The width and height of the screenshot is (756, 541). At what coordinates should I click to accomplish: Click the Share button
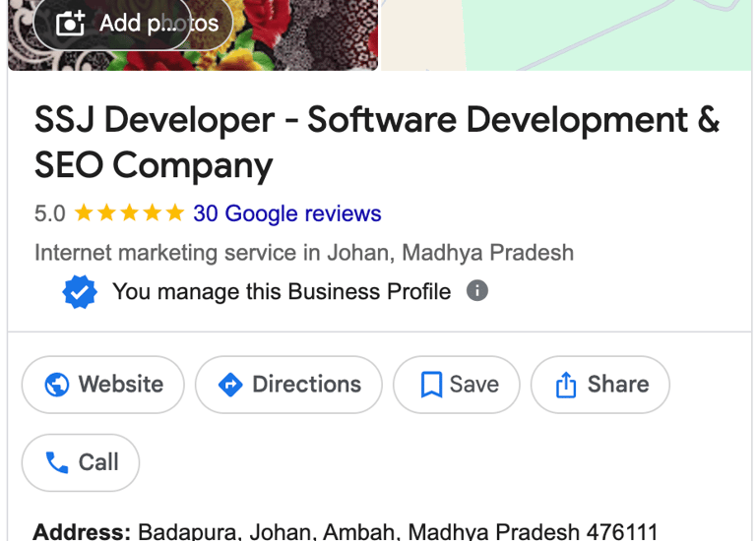[x=600, y=385]
